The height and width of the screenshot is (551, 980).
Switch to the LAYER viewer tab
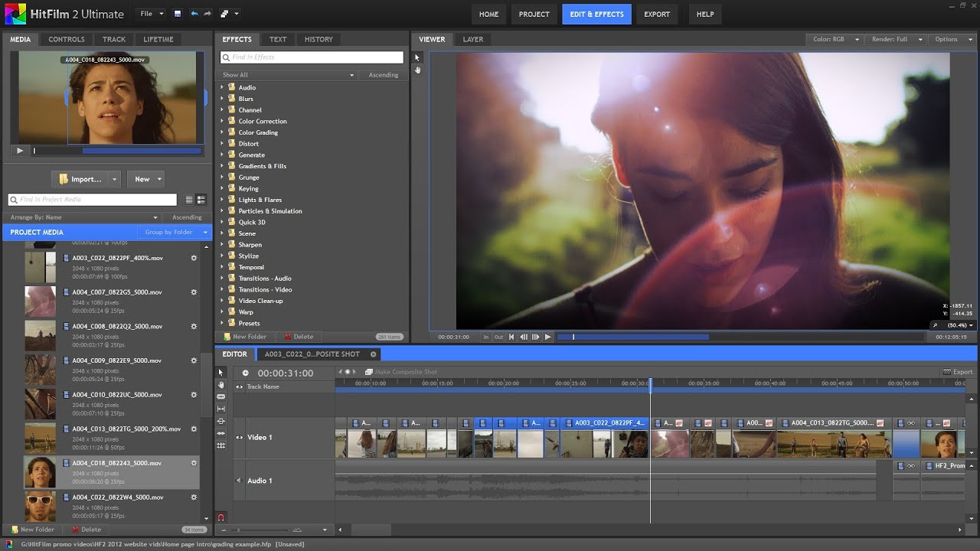click(x=473, y=39)
